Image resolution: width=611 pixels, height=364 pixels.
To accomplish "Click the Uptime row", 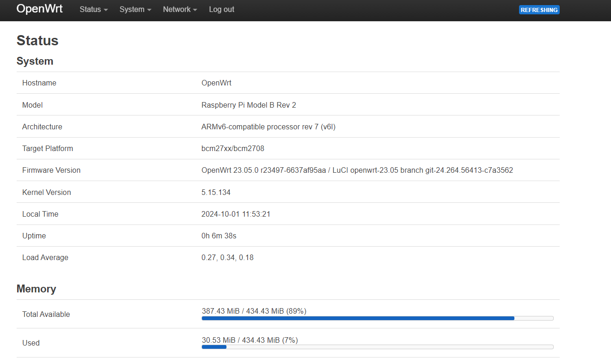I will point(219,236).
